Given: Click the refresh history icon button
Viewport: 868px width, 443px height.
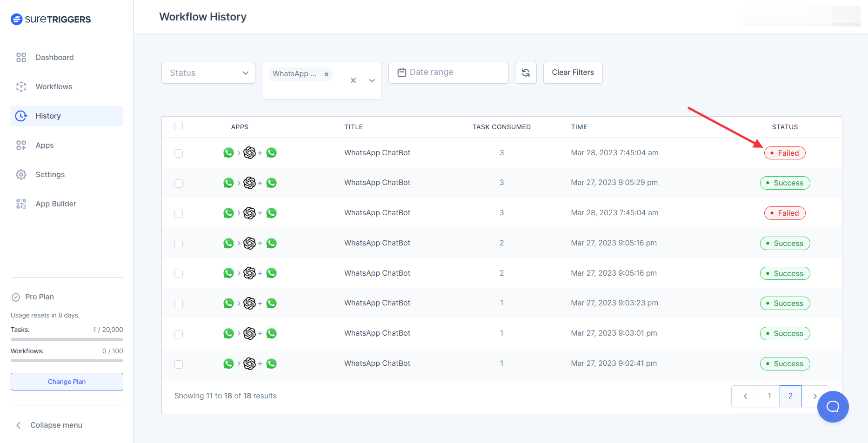Looking at the screenshot, I should 526,73.
